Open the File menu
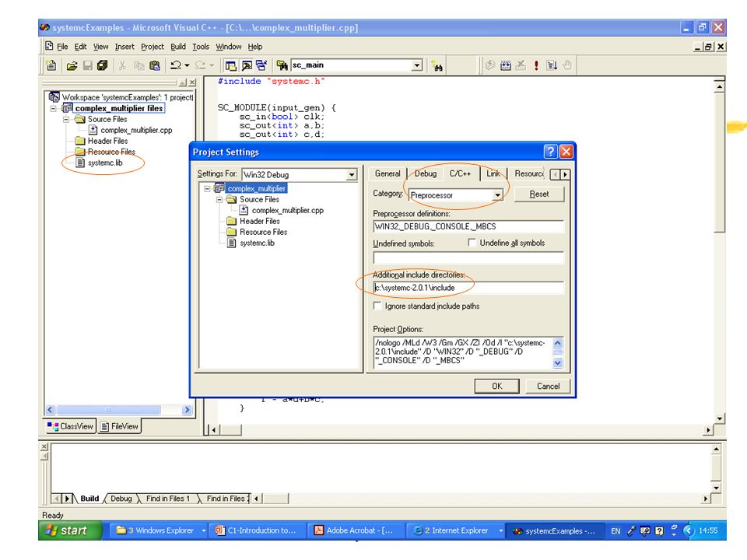Viewport: 747px width, 560px height. [62, 47]
